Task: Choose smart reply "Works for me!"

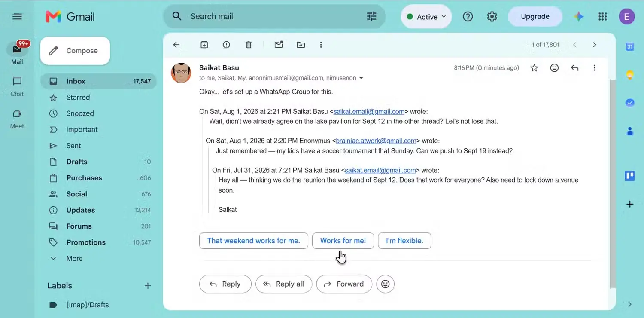Action: [343, 241]
